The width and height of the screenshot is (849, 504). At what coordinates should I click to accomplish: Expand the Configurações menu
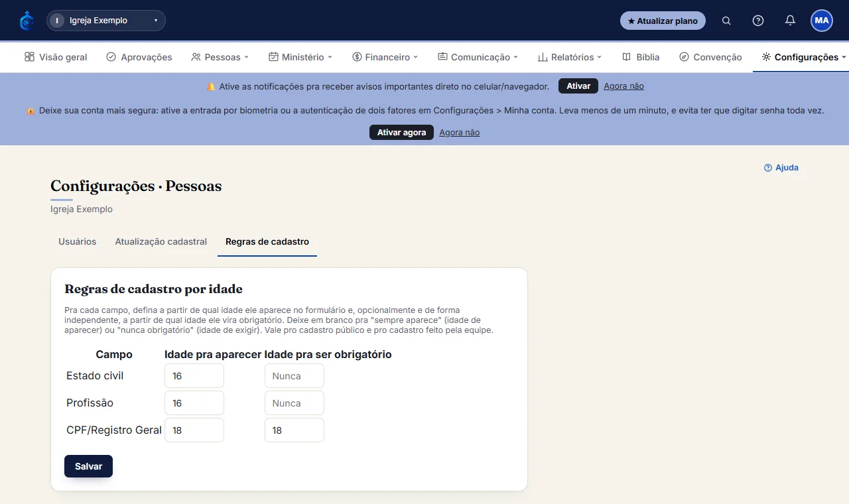pos(805,57)
